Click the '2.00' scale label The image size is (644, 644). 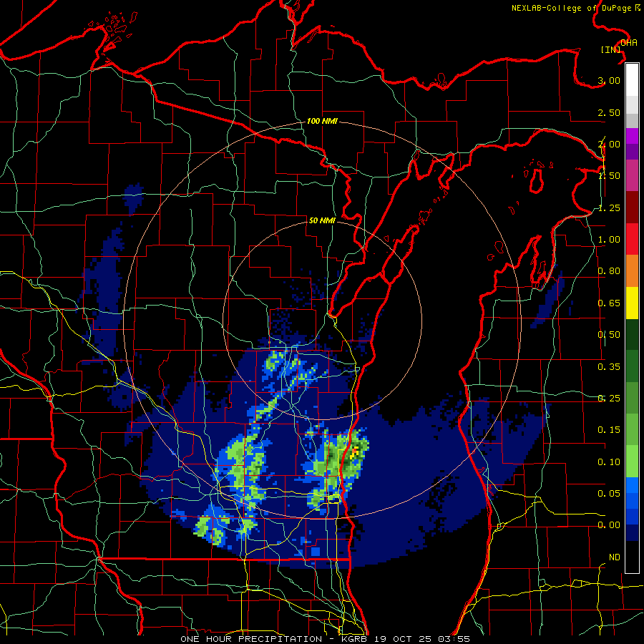click(609, 144)
